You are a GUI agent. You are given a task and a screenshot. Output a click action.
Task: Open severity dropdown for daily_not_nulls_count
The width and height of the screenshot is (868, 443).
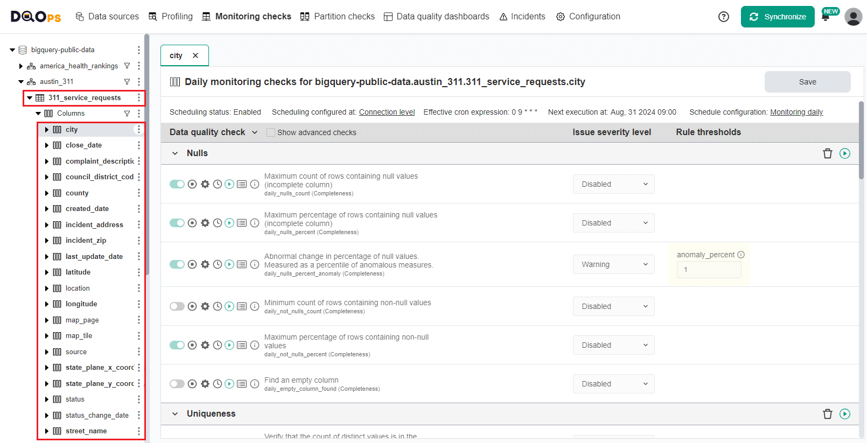614,306
